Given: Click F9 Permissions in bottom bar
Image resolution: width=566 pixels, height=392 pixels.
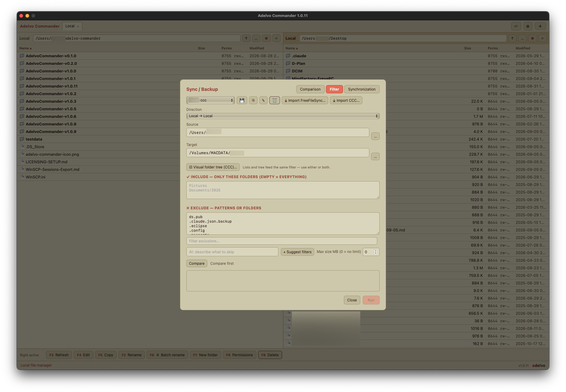Looking at the screenshot, I should 239,355.
